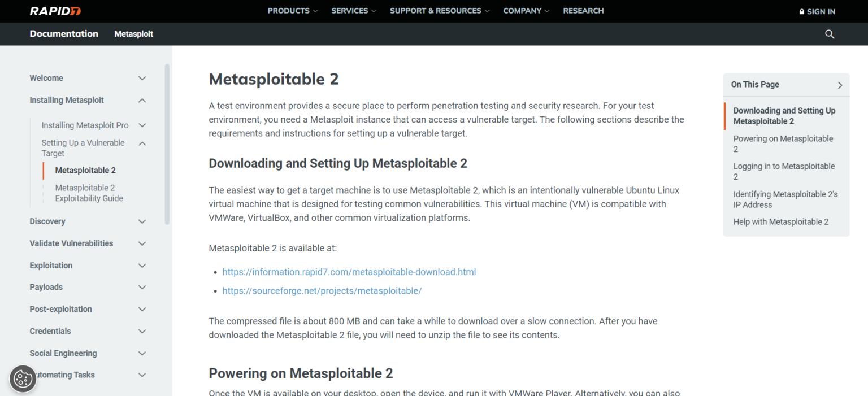Expand the Discovery section chevron
This screenshot has height=396, width=868.
[142, 222]
